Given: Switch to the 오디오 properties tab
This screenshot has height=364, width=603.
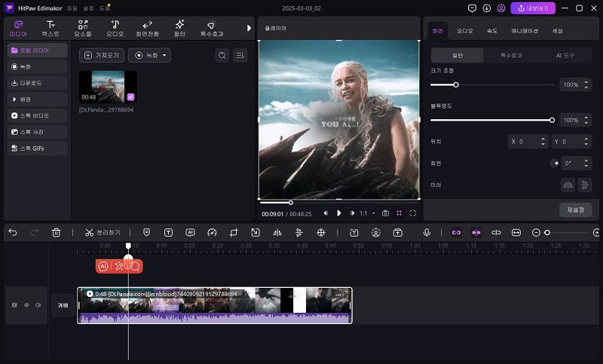Looking at the screenshot, I should (465, 31).
